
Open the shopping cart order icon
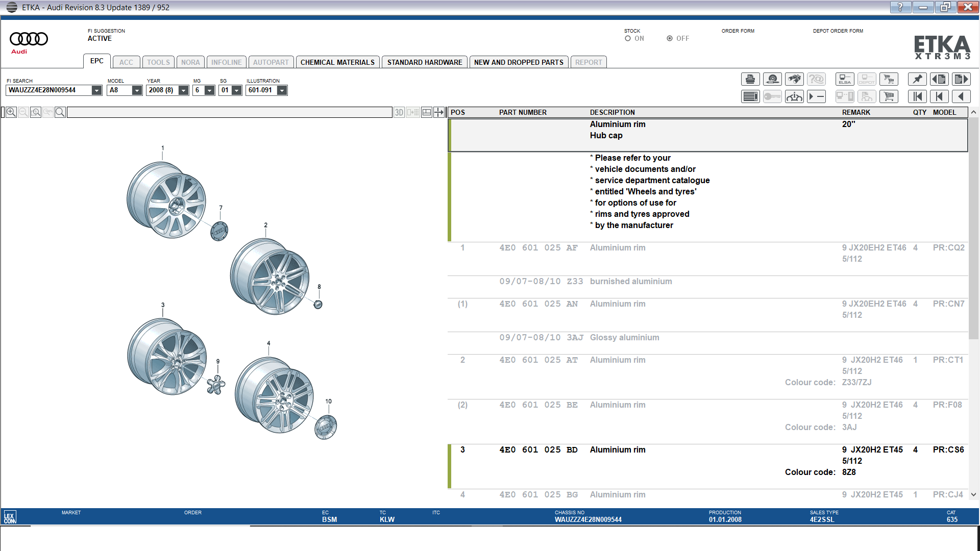coord(889,96)
